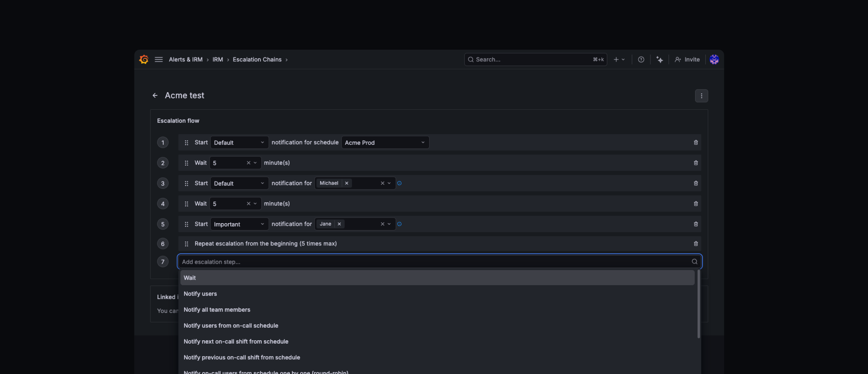
Task: Delete step 3 Michael notification with trash icon
Action: coord(696,183)
